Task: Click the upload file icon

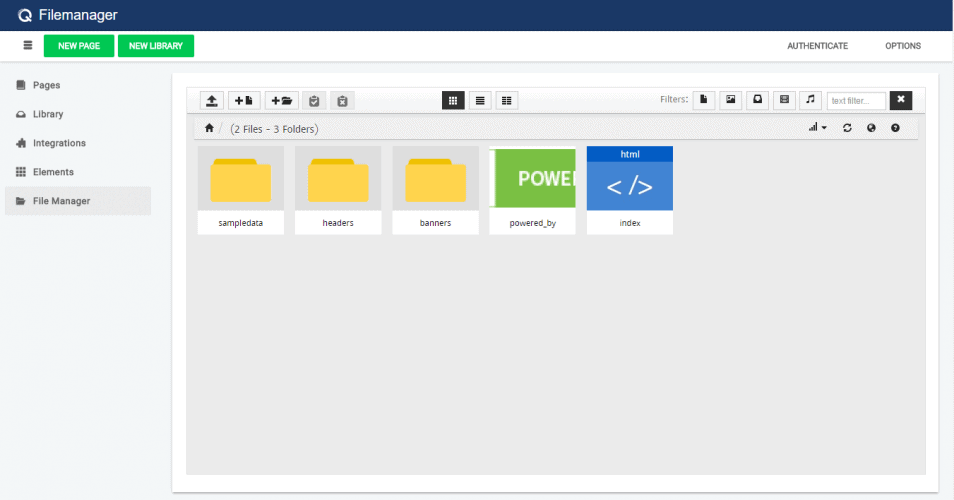Action: tap(212, 100)
